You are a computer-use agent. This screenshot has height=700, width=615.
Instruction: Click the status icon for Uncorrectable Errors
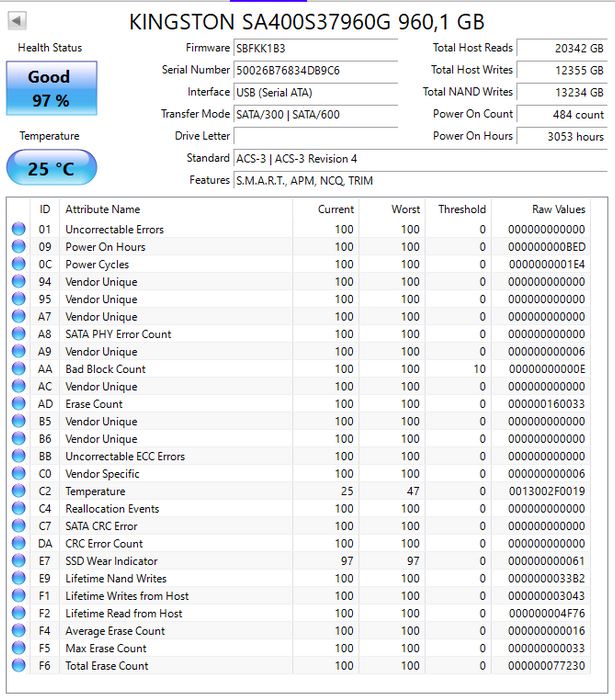click(18, 230)
